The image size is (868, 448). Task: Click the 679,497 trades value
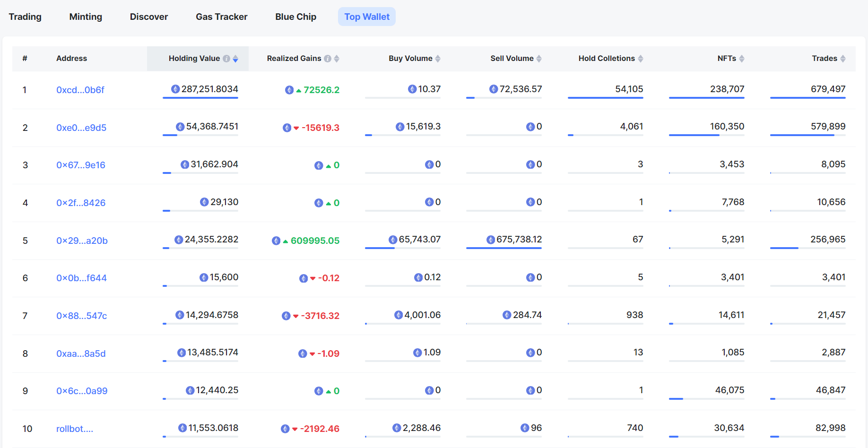[x=828, y=89]
